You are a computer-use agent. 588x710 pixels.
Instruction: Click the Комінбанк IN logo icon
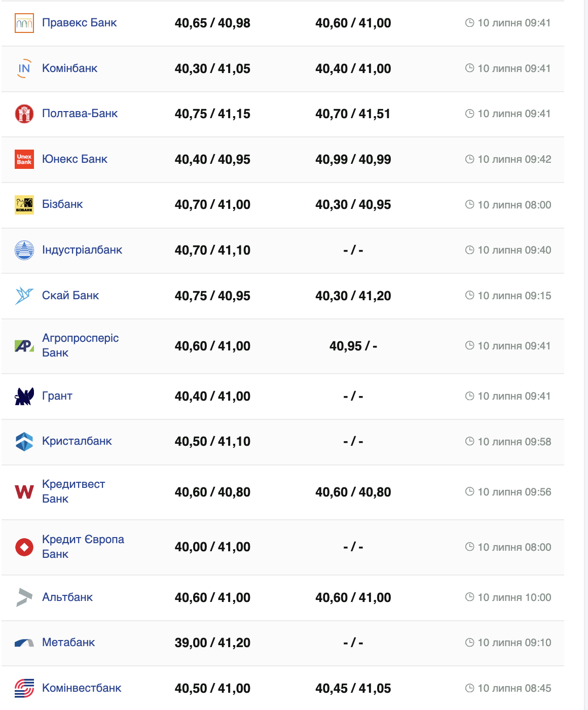[24, 68]
